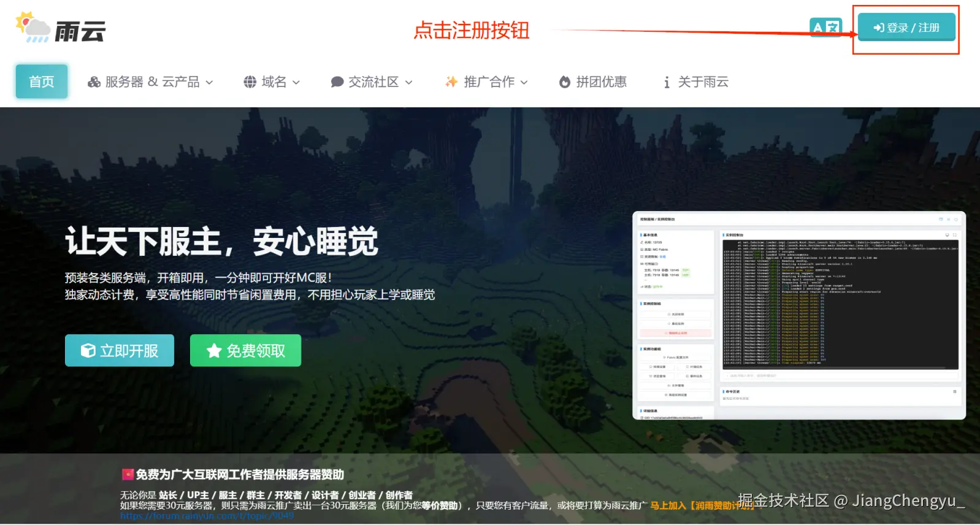Click the 免费领取 button

[245, 350]
